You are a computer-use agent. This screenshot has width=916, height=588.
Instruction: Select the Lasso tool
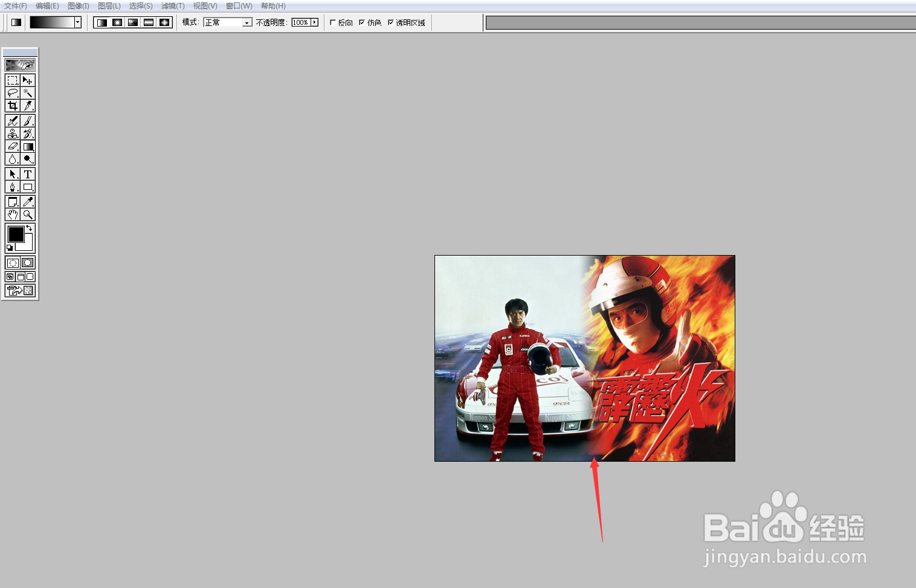coord(13,93)
